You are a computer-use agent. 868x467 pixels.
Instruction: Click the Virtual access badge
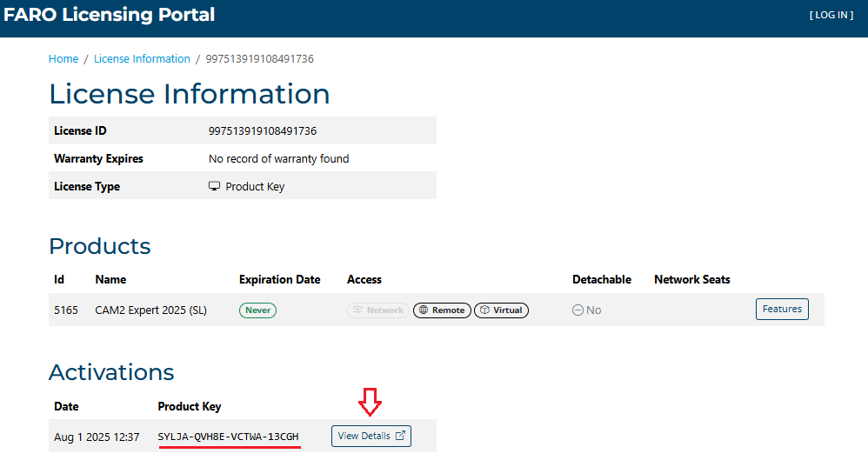501,310
